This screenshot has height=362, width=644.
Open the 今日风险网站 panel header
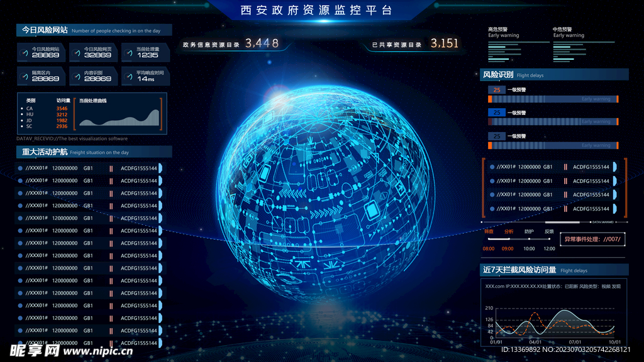[94, 30]
